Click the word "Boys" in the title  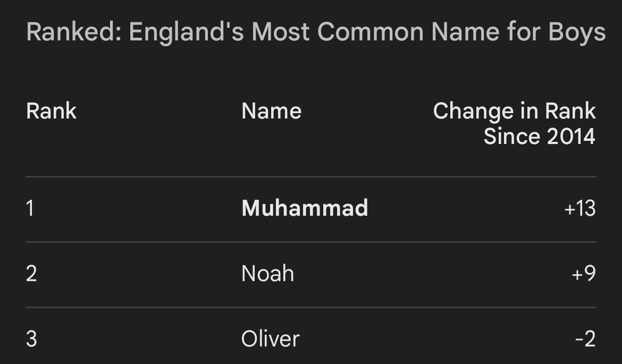577,32
